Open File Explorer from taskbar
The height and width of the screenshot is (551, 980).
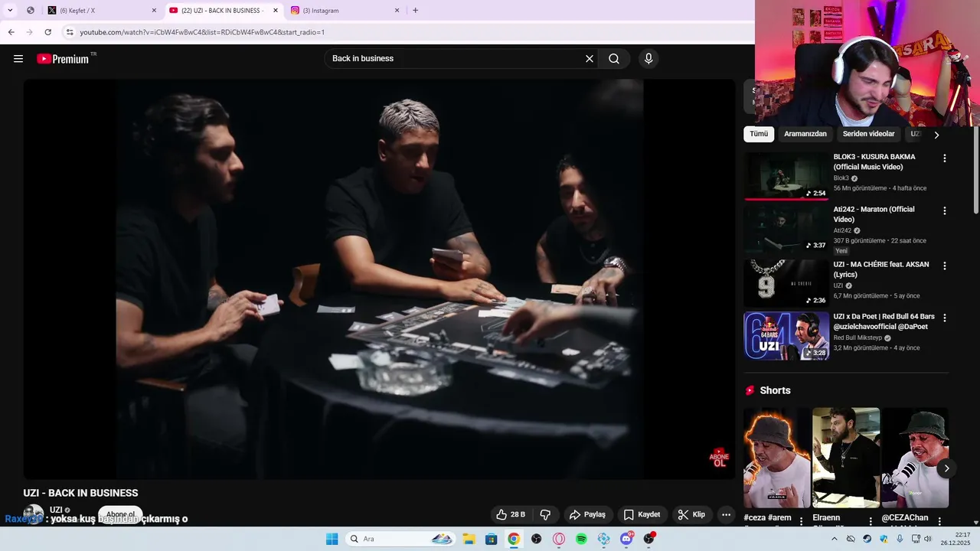click(469, 539)
